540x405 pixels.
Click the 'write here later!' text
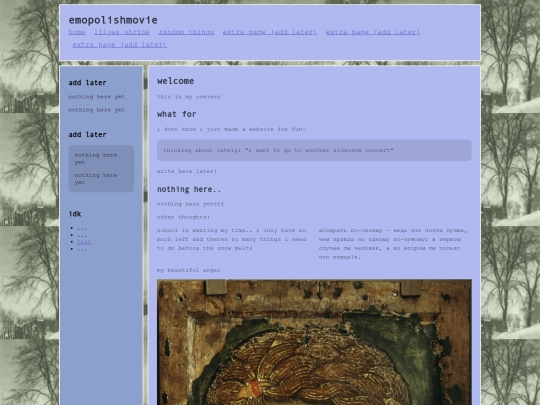187,171
